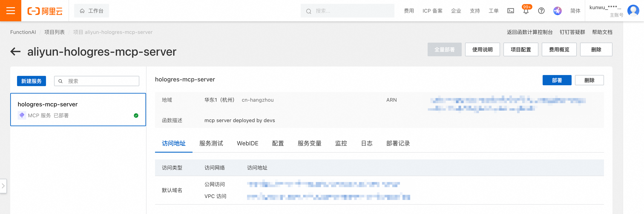Go to FunctionAI breadcrumb
The height and width of the screenshot is (214, 644).
pyautogui.click(x=23, y=32)
